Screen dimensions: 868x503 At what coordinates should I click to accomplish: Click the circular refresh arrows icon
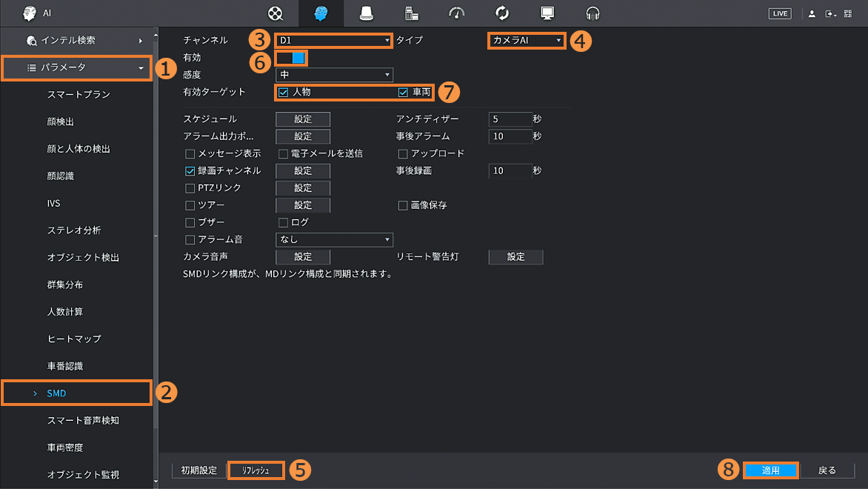[502, 13]
